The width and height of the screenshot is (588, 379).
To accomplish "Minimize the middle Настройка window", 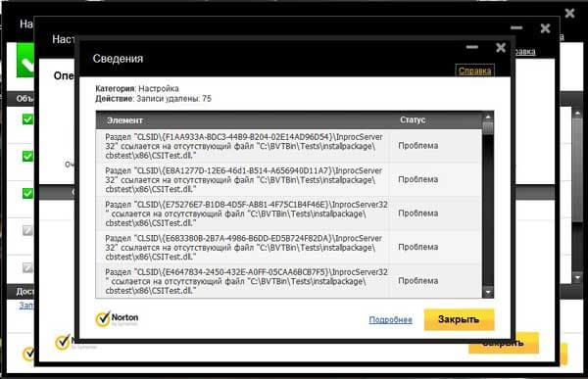I will tap(516, 27).
